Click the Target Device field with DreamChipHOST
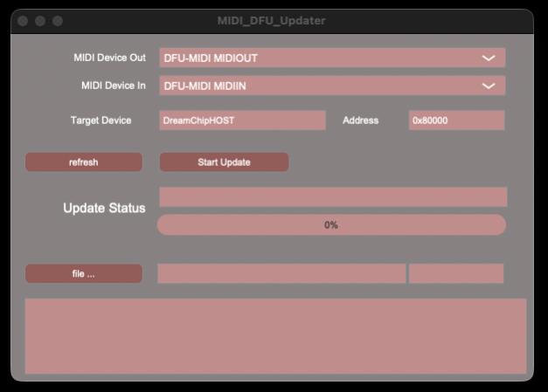Viewport: 548px width, 392px height. coord(242,120)
